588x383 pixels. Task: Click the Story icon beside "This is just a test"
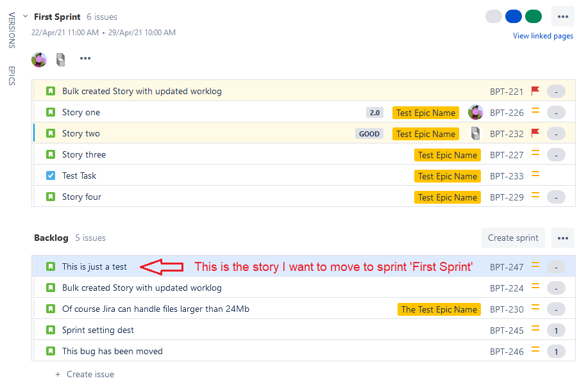pos(51,266)
